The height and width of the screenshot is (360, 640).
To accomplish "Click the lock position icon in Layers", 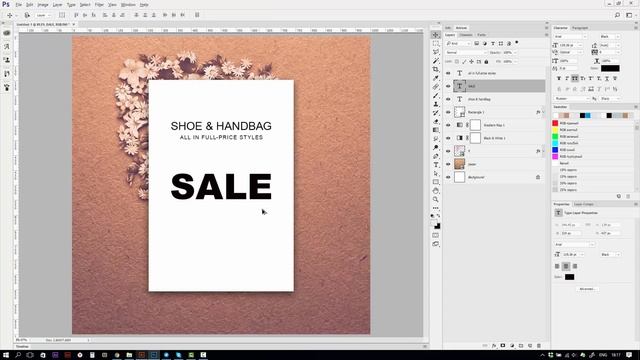I will click(x=471, y=62).
